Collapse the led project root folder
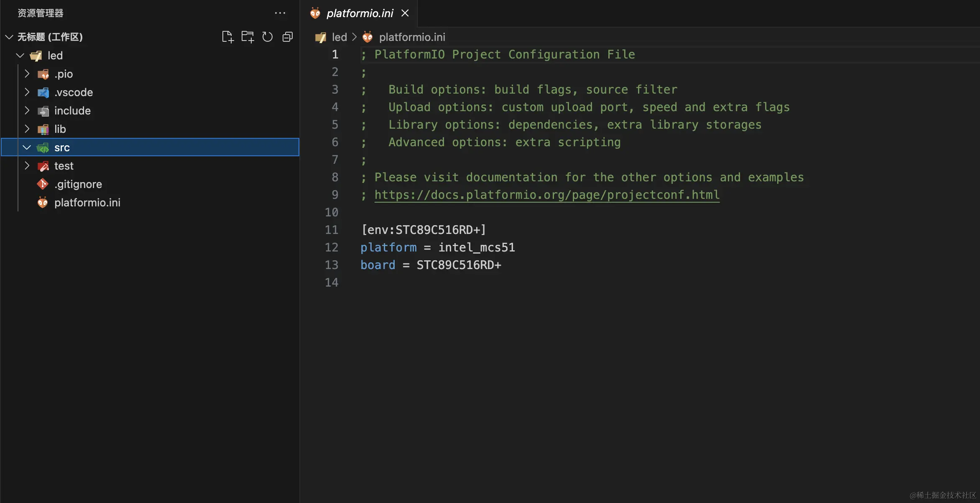This screenshot has height=503, width=980. click(x=20, y=56)
